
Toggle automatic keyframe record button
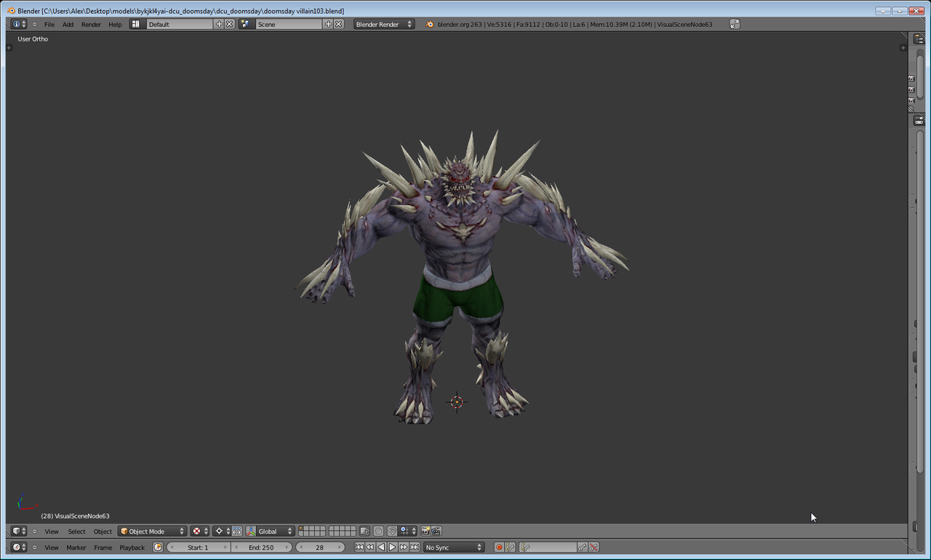(499, 548)
